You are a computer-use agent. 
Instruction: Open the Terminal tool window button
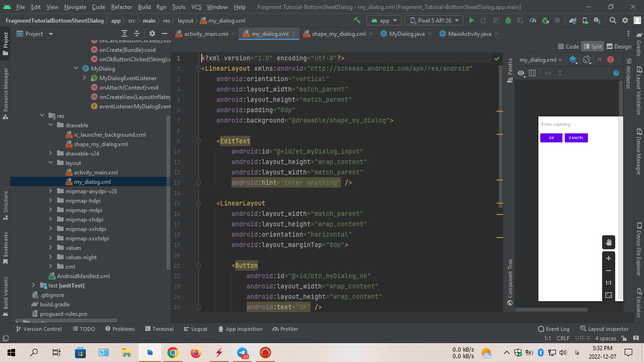click(x=159, y=329)
